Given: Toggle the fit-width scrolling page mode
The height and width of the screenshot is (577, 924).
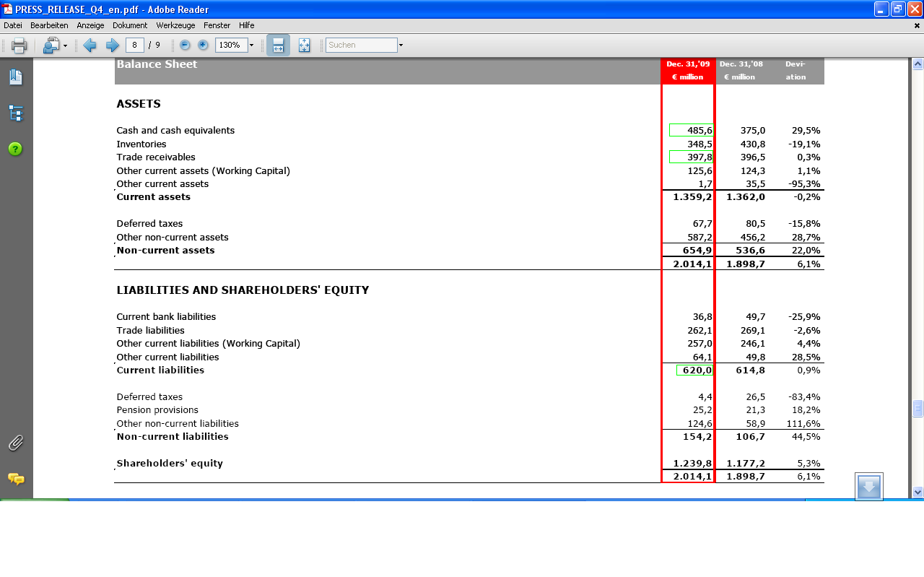Looking at the screenshot, I should tap(278, 45).
